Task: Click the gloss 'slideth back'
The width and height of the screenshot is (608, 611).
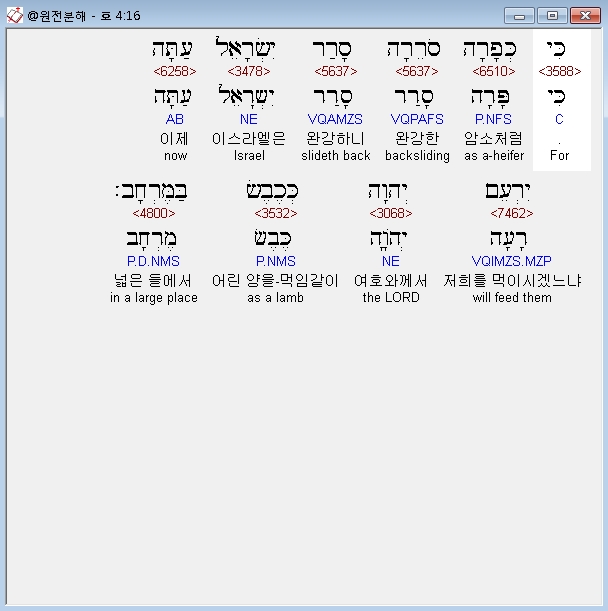Action: pos(336,155)
